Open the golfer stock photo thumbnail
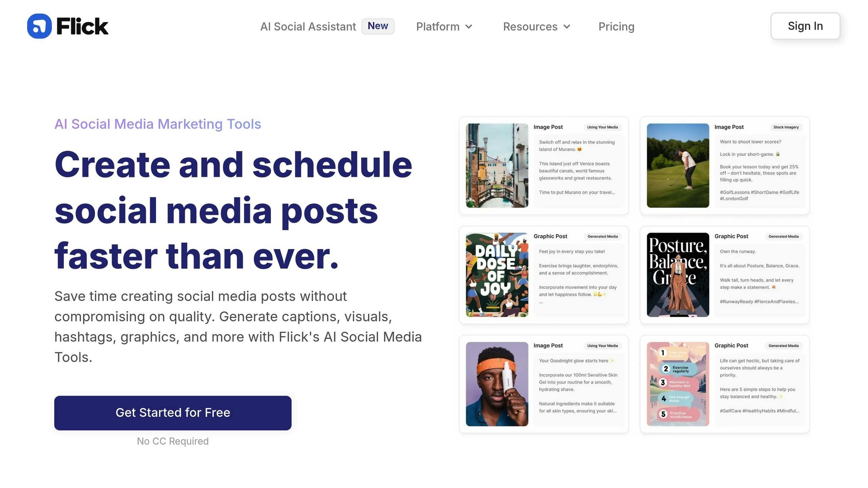Screen dimensions: 868x488 point(678,165)
